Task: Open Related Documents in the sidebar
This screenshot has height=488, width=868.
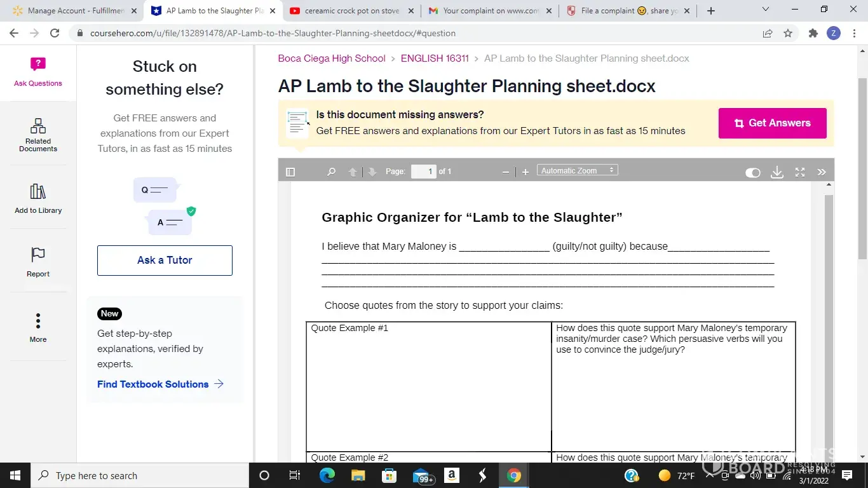Action: [38, 135]
